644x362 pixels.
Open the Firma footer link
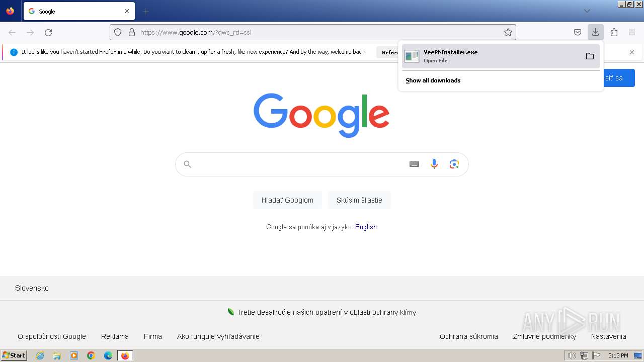153,336
